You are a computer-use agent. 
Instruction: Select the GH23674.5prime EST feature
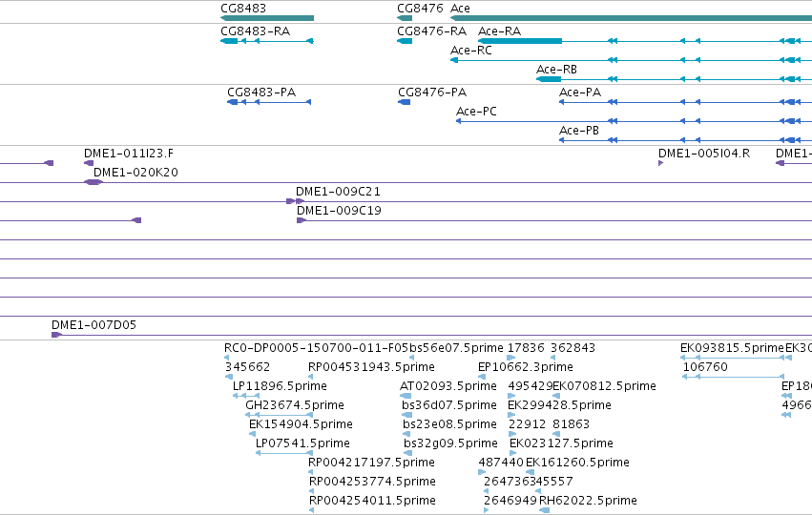(280, 415)
